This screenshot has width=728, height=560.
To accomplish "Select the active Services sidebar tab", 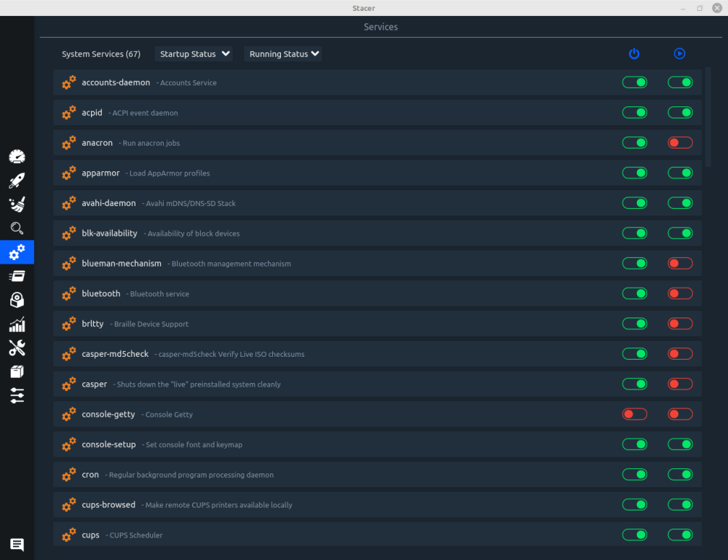I will [x=17, y=252].
